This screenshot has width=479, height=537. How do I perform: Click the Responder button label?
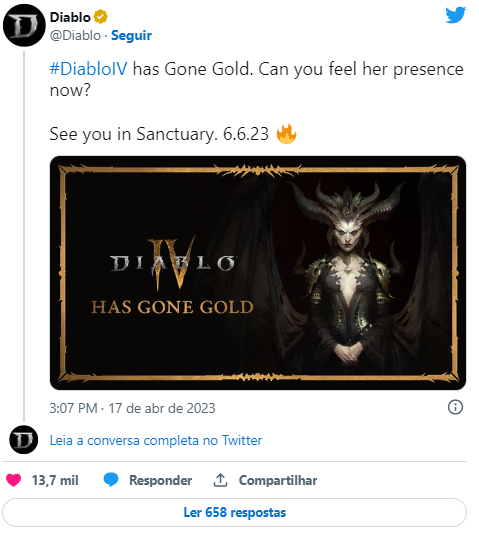point(161,480)
